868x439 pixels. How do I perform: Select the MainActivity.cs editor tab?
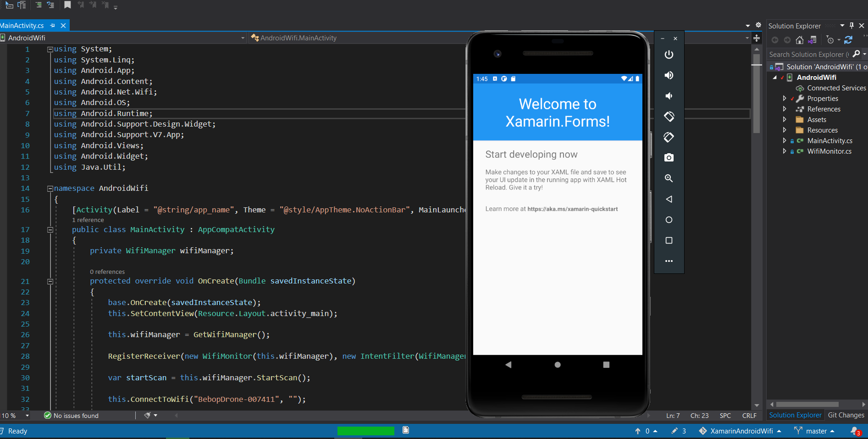[23, 25]
